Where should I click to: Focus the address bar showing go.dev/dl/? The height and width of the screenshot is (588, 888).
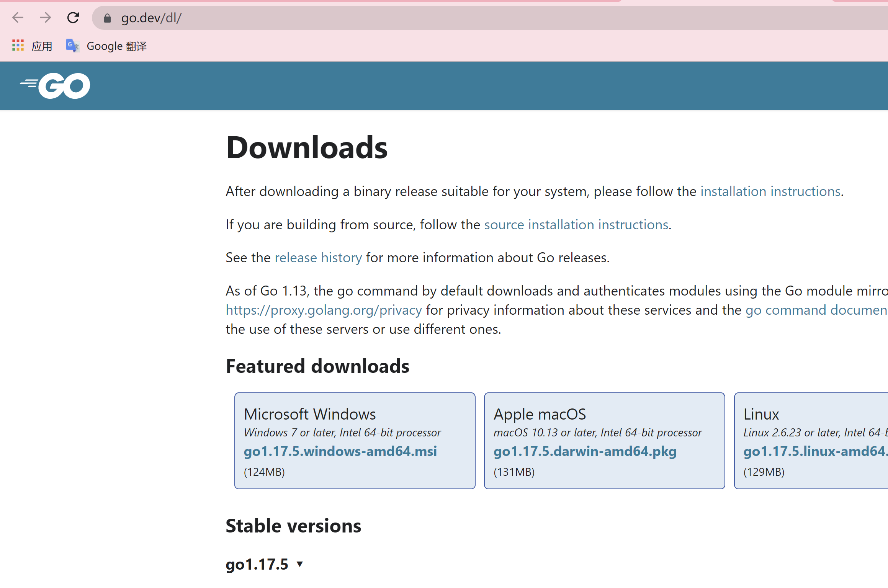point(490,18)
